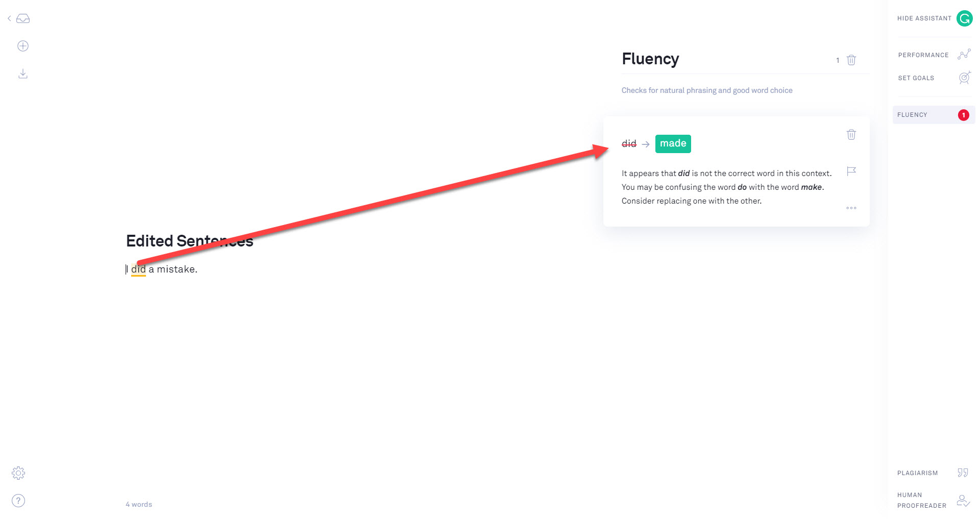Image resolution: width=980 pixels, height=519 pixels.
Task: Click Hide Assistant to collapse the panel
Action: [924, 18]
